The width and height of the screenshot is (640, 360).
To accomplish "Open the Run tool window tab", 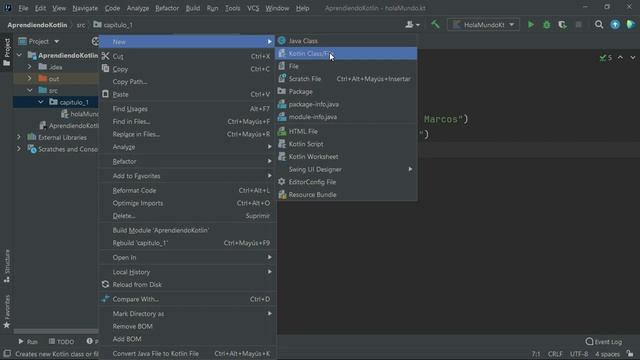I will (28, 342).
